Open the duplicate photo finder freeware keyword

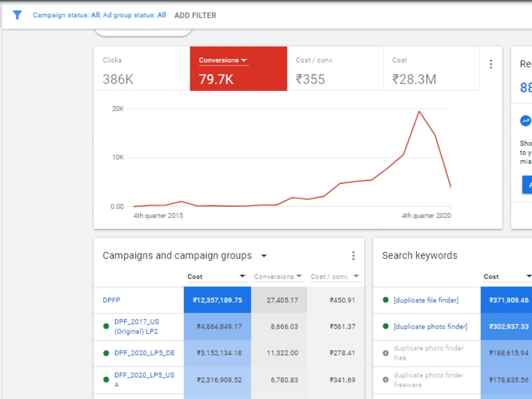pyautogui.click(x=428, y=380)
